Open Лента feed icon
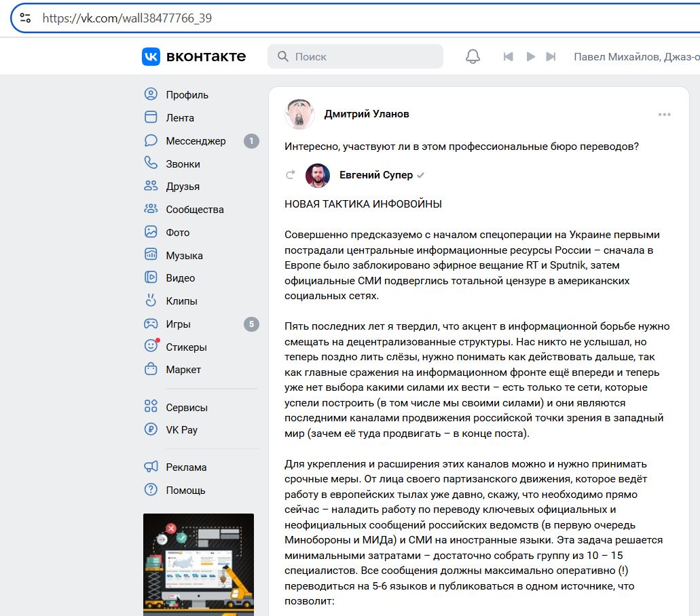 [151, 117]
